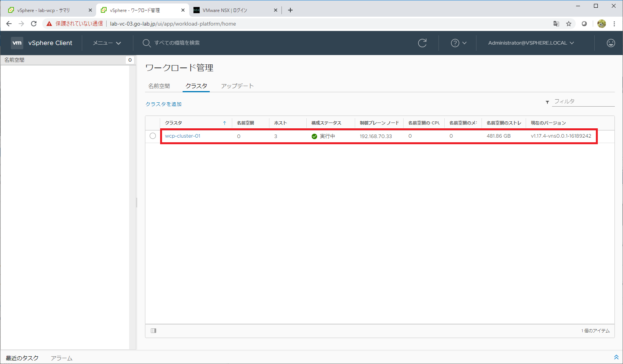Screen dimensions: 623x364
Task: Select the wcp-cluster-01 radio button
Action: pyautogui.click(x=153, y=136)
